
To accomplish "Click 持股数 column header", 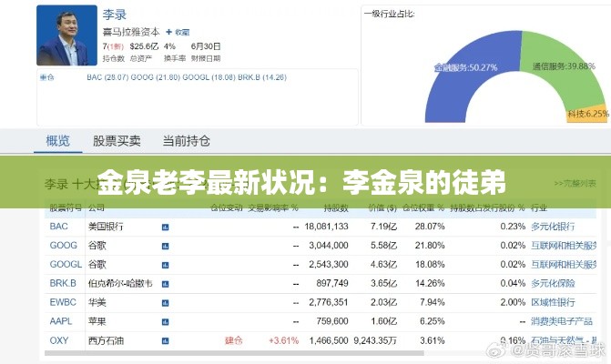I will click(336, 207).
